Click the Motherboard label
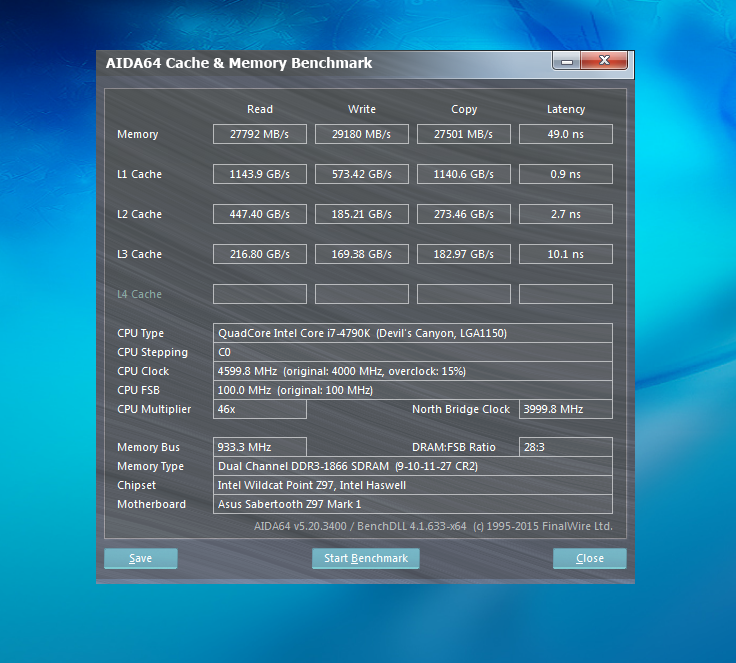The image size is (736, 663). 151,504
